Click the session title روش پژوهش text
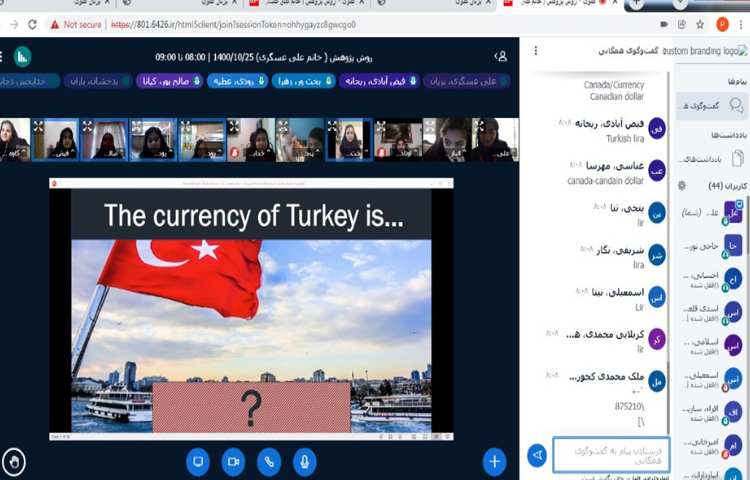This screenshot has height=480, width=750. [x=263, y=57]
